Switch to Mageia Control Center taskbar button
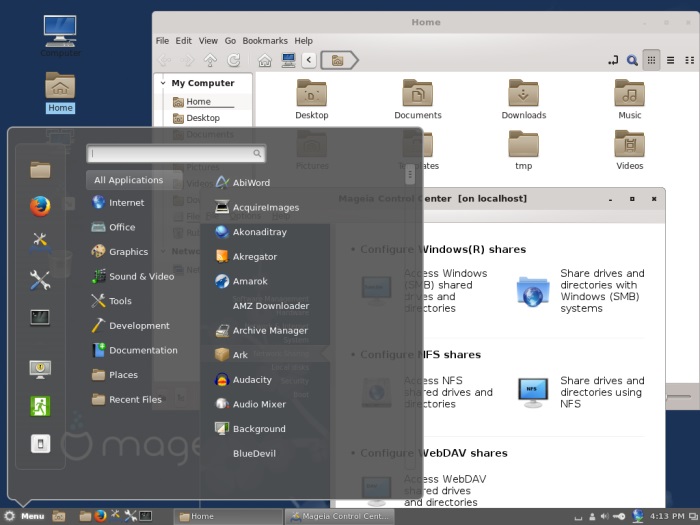This screenshot has height=525, width=700. click(x=339, y=517)
